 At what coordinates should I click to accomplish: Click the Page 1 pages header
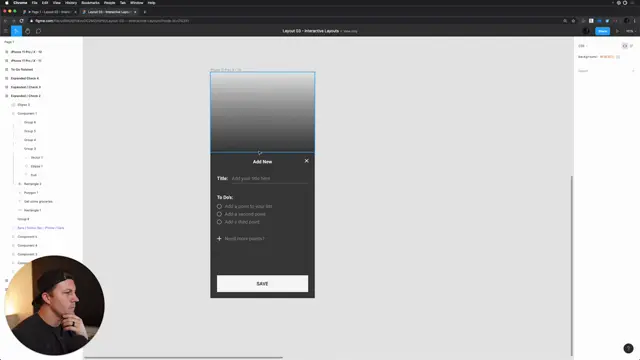point(9,42)
